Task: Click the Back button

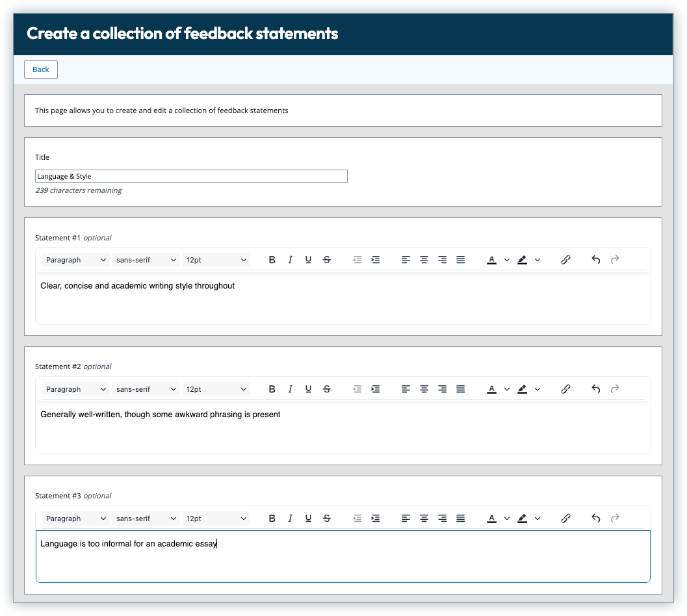Action: click(41, 70)
